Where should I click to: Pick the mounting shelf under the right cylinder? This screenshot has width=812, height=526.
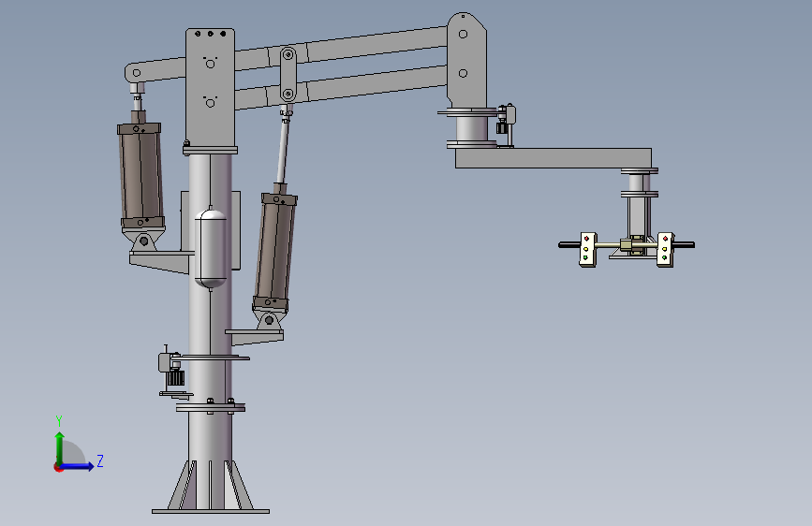pyautogui.click(x=255, y=337)
